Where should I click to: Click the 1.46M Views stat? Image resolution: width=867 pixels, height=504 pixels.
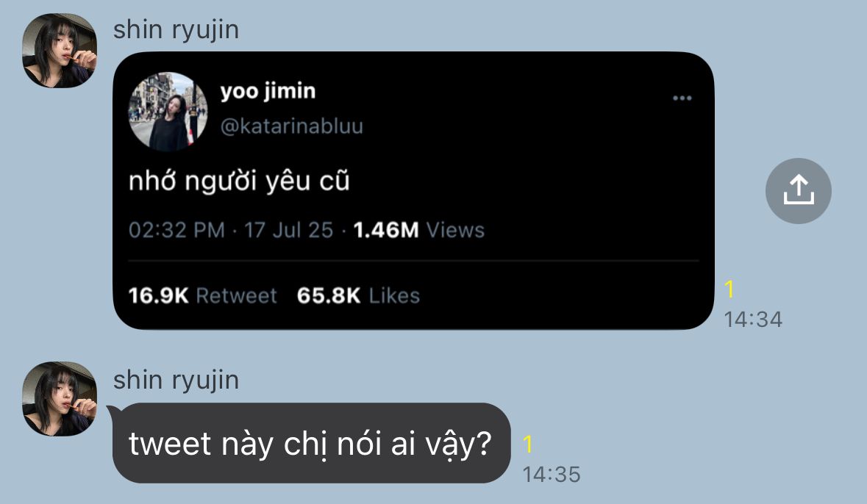coord(418,230)
